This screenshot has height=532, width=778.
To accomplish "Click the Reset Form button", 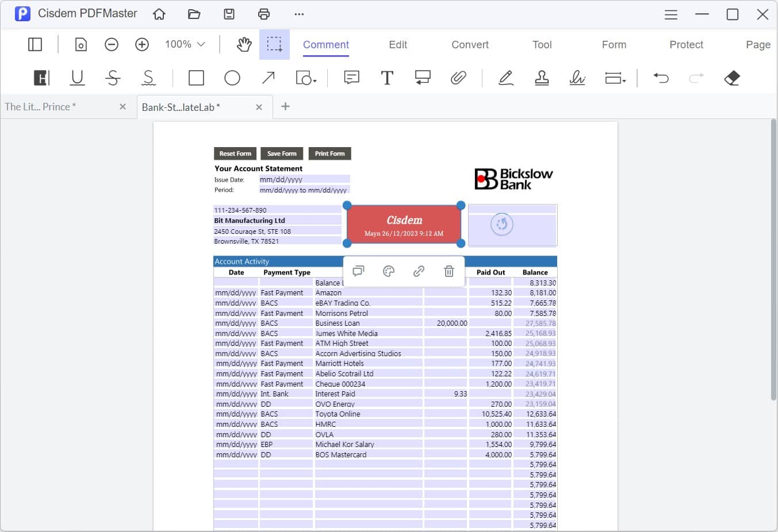I will (x=235, y=153).
